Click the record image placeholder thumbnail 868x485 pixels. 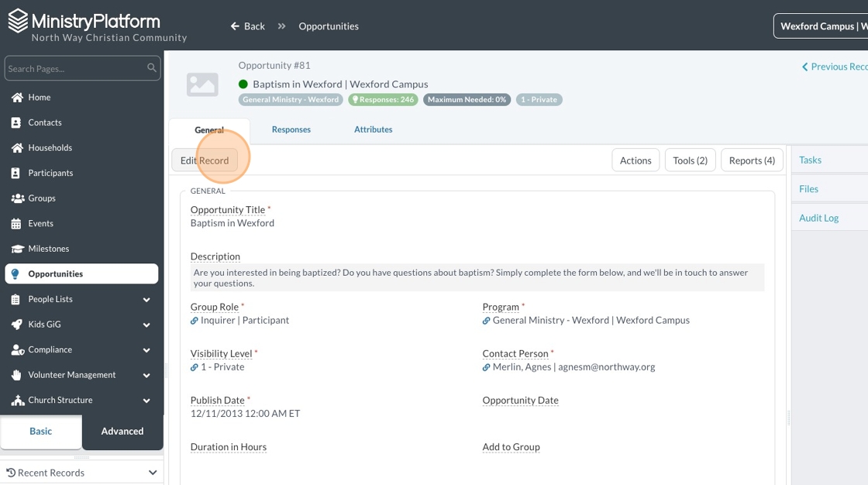202,84
